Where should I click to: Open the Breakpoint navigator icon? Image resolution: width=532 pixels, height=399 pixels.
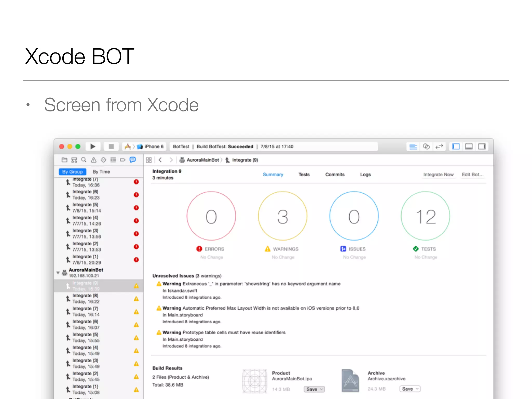[123, 160]
